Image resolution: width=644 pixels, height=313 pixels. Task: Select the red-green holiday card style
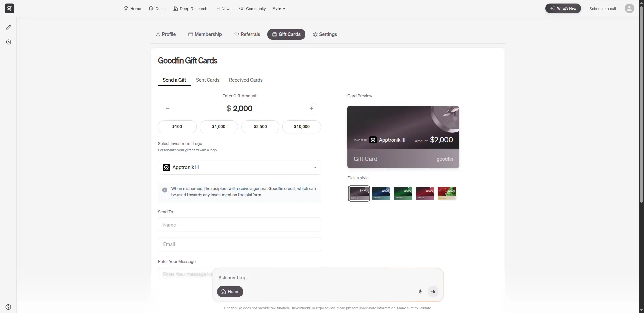[x=447, y=193]
